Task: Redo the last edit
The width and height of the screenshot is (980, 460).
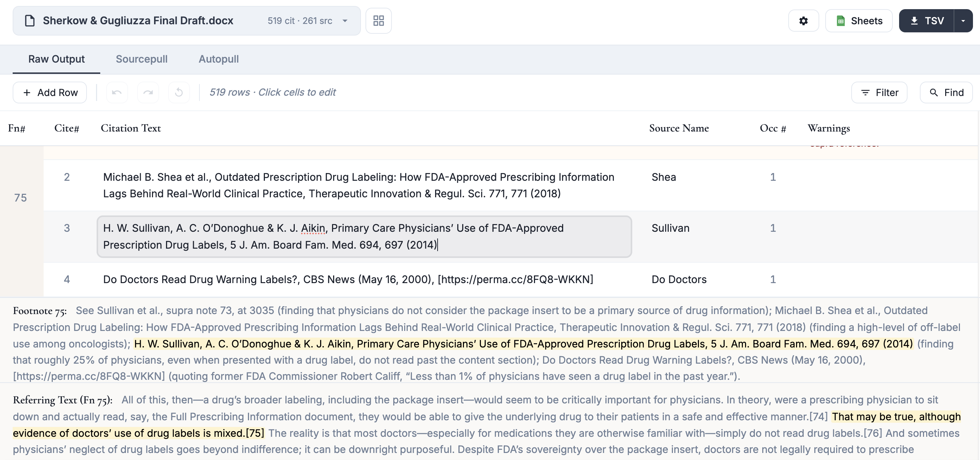Action: point(148,92)
